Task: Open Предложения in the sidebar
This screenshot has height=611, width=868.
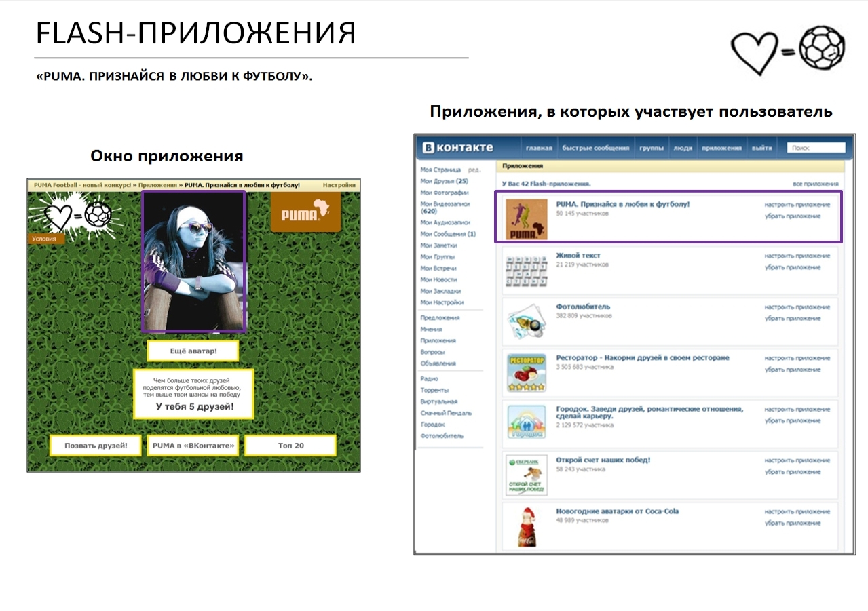Action: pos(440,317)
